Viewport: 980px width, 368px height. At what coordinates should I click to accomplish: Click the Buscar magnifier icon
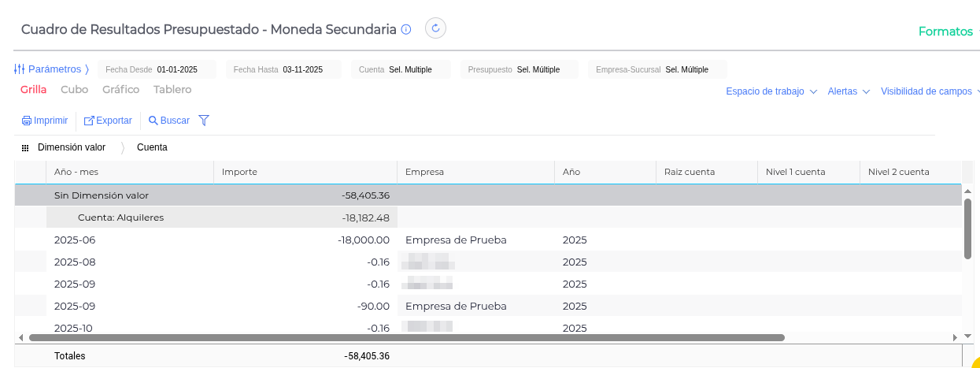(153, 121)
